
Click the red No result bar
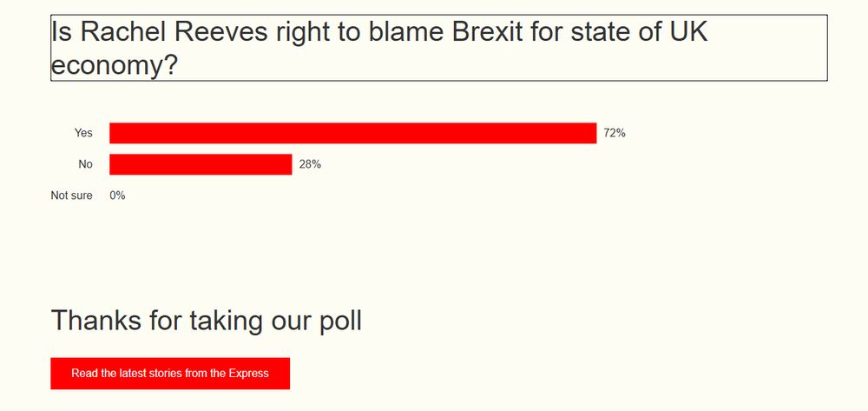click(201, 164)
